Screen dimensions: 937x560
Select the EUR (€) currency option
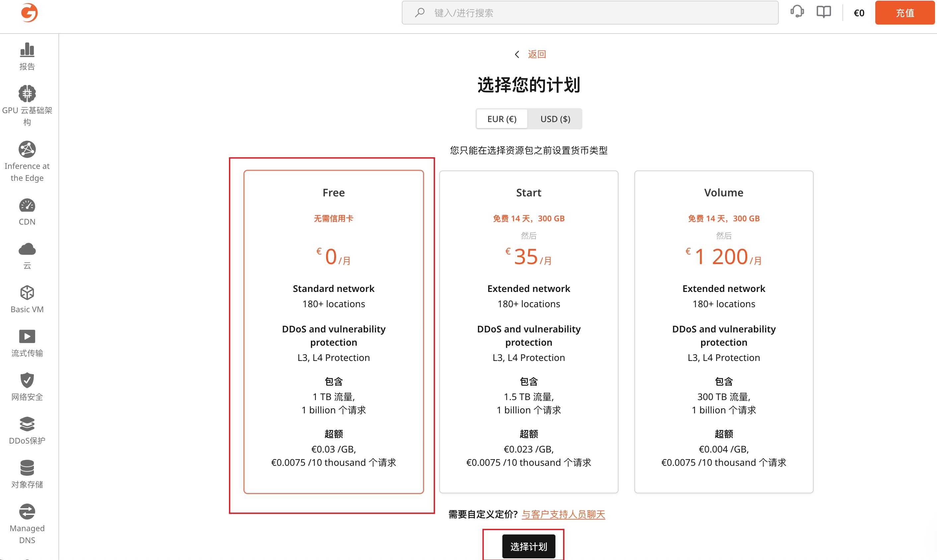coord(502,119)
